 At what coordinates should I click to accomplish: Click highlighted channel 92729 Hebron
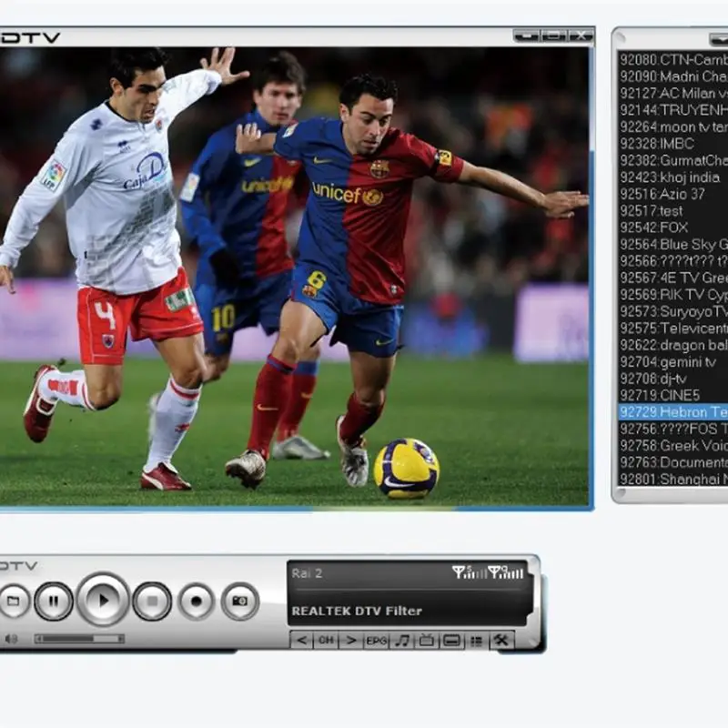(673, 412)
